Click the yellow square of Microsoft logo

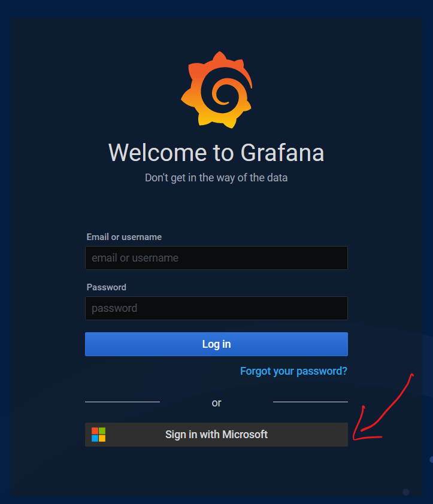(102, 438)
